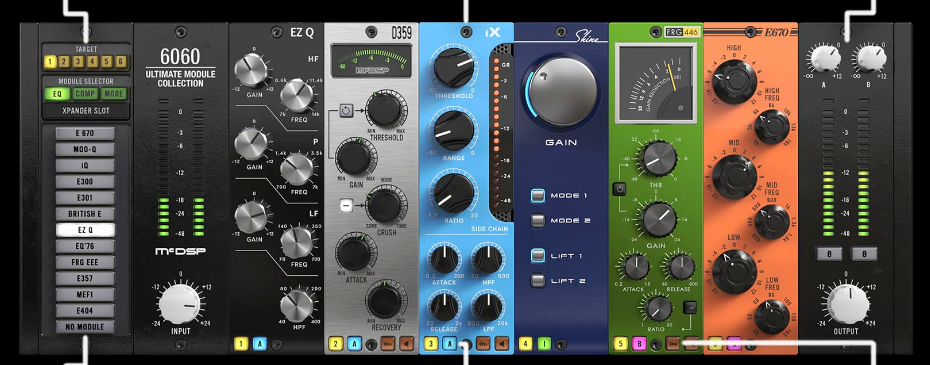
Task: Switch to the COMP module selector tab
Action: click(x=85, y=94)
